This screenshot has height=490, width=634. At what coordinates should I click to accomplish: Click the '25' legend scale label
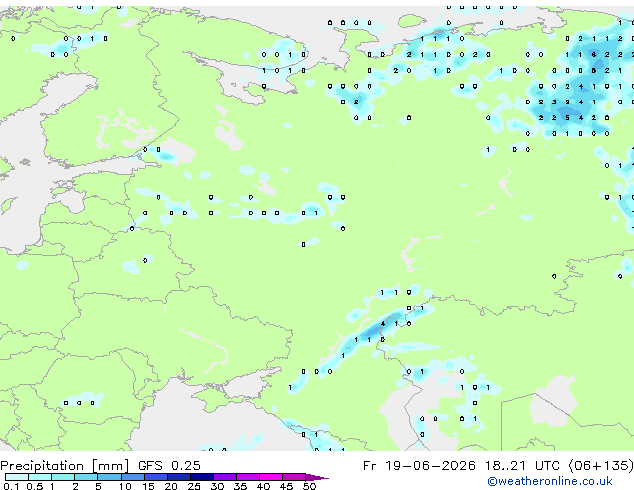pos(194,486)
